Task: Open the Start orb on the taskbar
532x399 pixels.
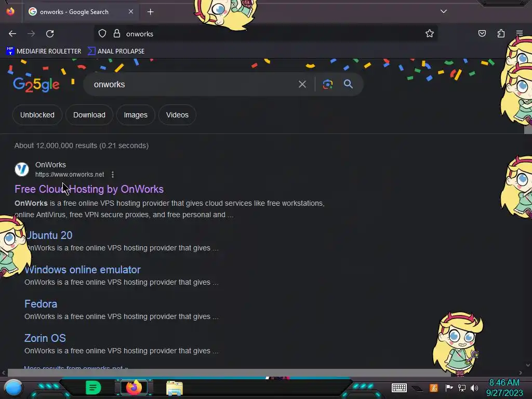Action: point(14,388)
